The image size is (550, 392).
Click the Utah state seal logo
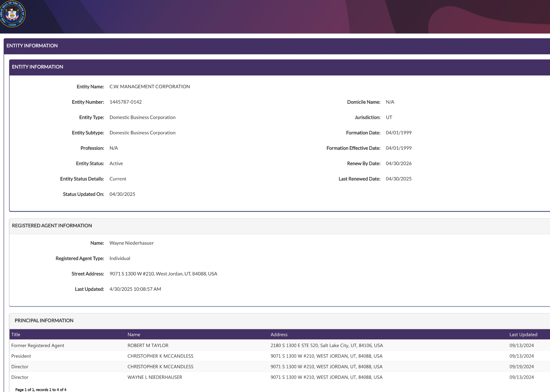pos(13,14)
